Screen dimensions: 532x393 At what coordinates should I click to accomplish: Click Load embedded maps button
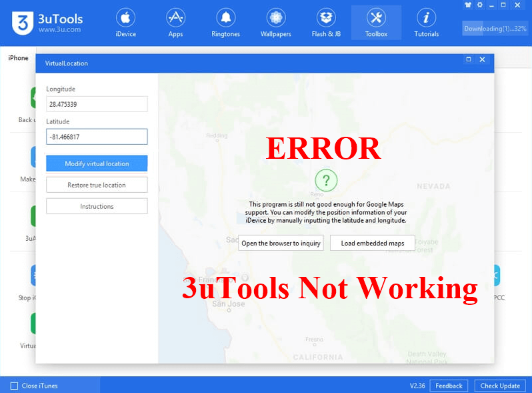coord(373,243)
